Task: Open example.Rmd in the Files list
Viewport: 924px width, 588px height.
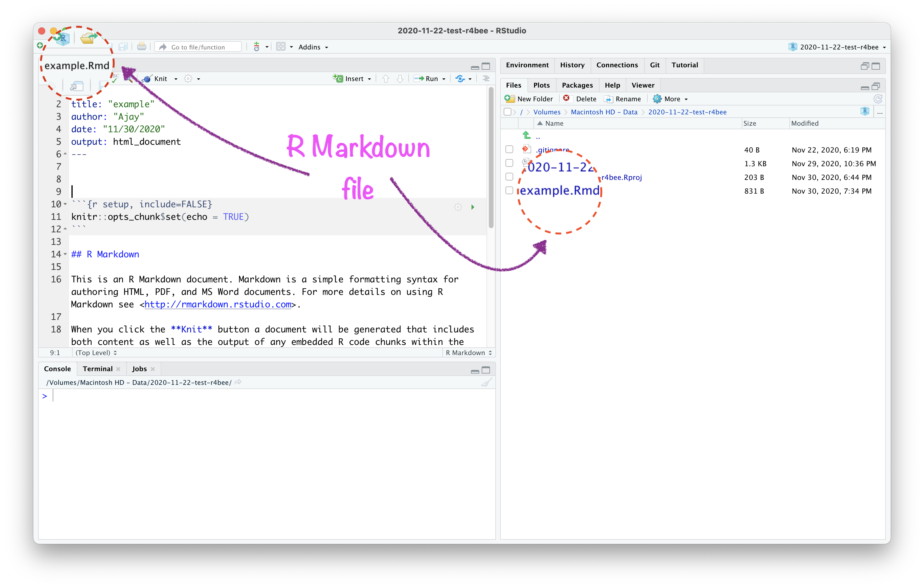Action: (x=559, y=191)
